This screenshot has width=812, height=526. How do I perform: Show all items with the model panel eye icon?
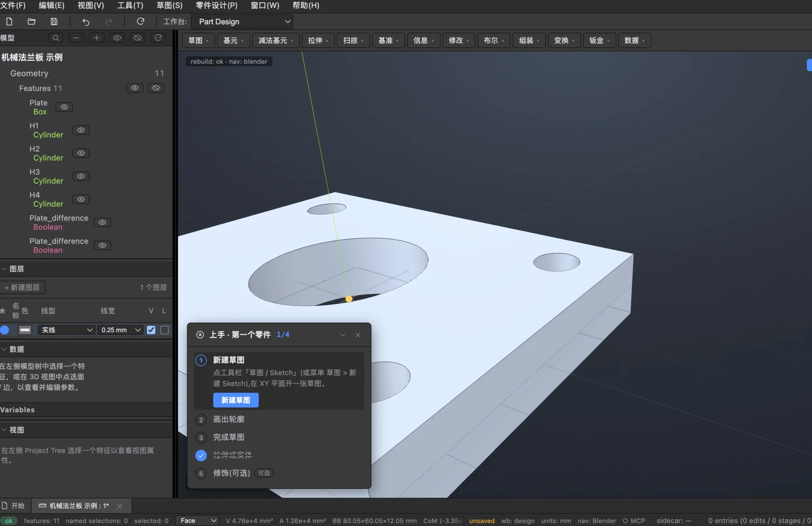click(117, 38)
